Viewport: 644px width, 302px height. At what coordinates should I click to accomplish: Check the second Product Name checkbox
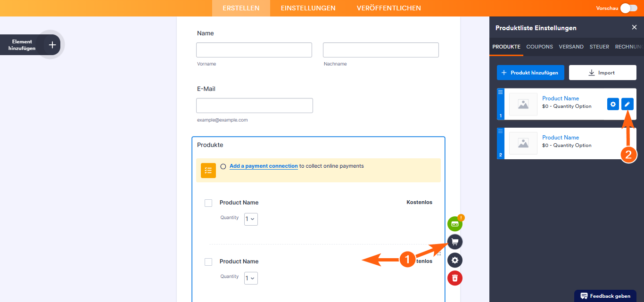click(208, 262)
